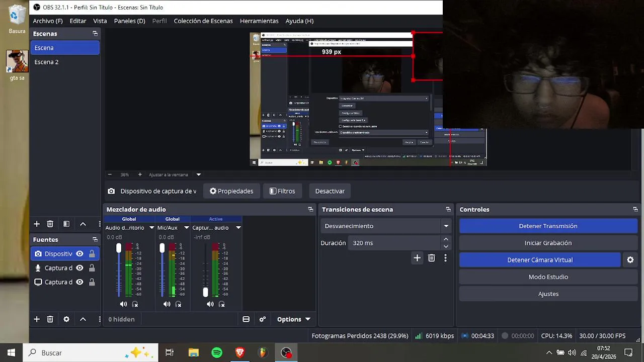This screenshot has width=644, height=362.
Task: Open preview scaling dropdown next to Ajustar a la ventana
Action: (198, 174)
